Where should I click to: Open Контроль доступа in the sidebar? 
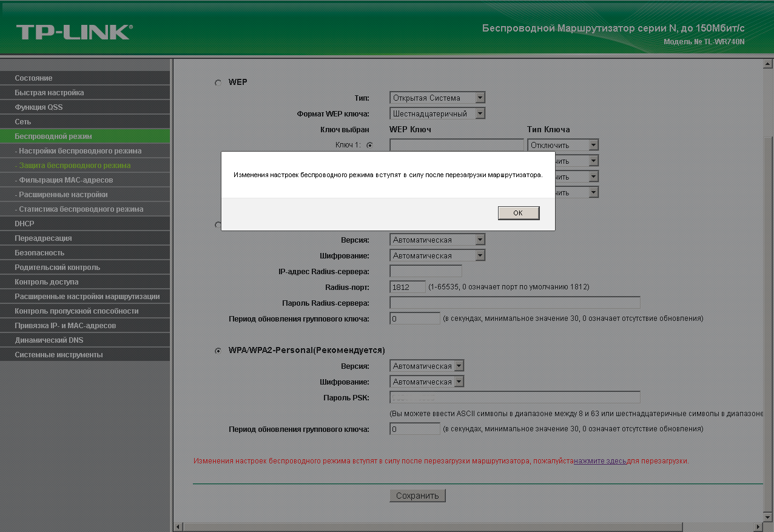coord(85,282)
